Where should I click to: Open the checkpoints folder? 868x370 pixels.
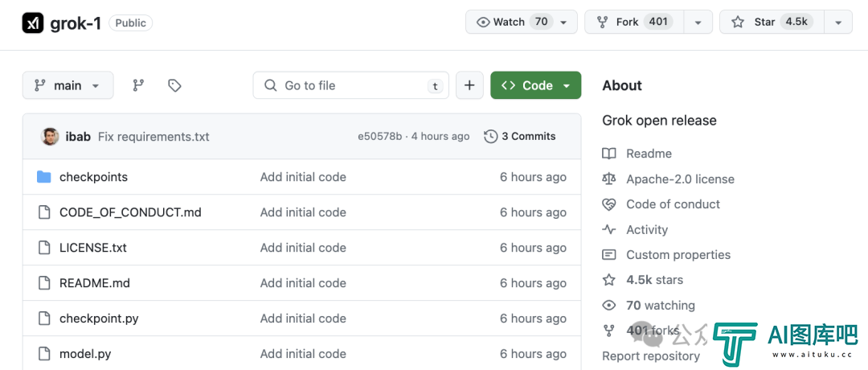(93, 177)
